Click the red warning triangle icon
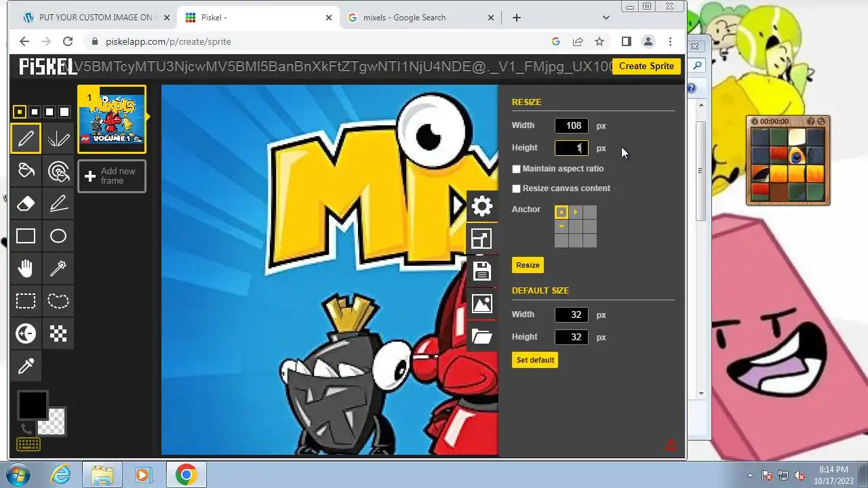The height and width of the screenshot is (488, 868). (671, 445)
